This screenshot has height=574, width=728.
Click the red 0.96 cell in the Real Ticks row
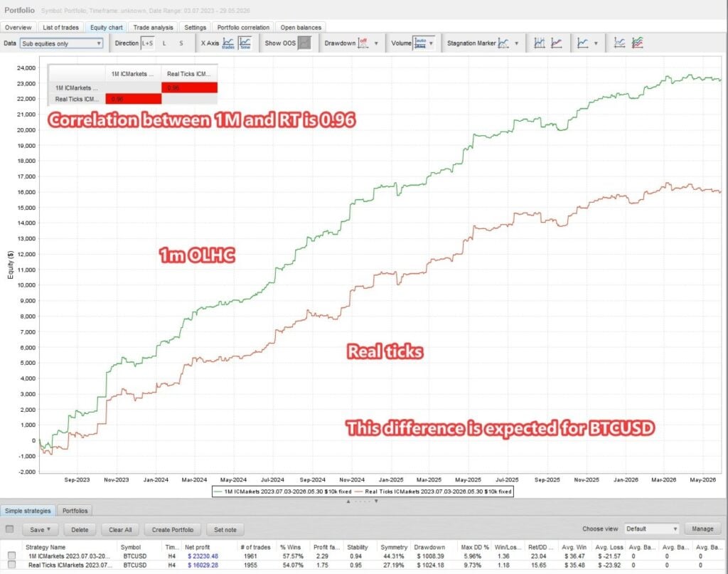[x=134, y=98]
